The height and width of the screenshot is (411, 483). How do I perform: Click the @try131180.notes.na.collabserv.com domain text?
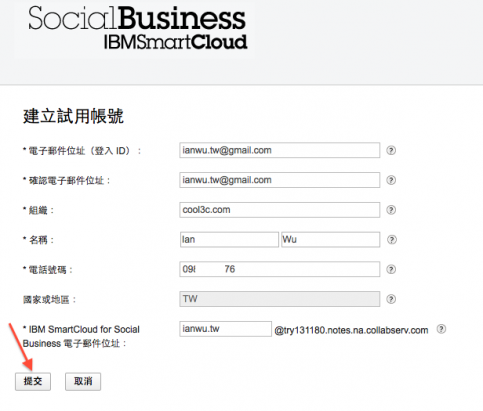click(x=351, y=330)
